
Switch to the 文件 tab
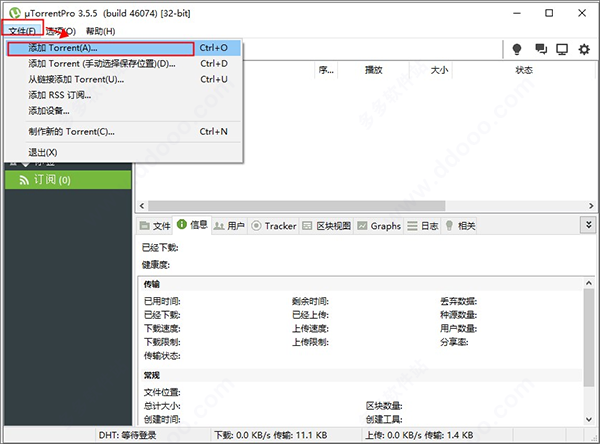[x=155, y=226]
